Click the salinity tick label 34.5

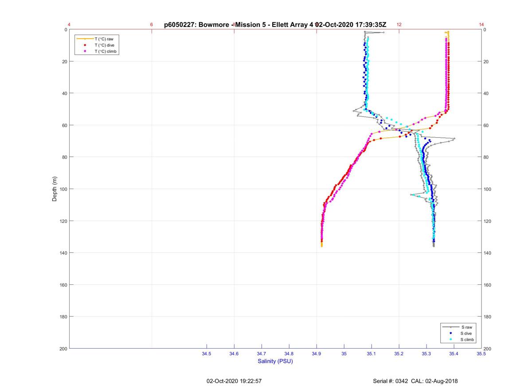click(207, 354)
